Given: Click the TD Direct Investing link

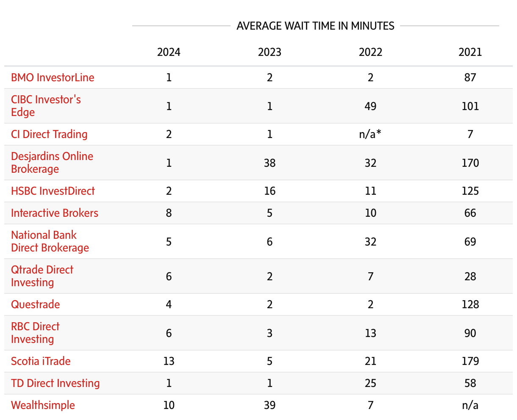Looking at the screenshot, I should tap(56, 383).
